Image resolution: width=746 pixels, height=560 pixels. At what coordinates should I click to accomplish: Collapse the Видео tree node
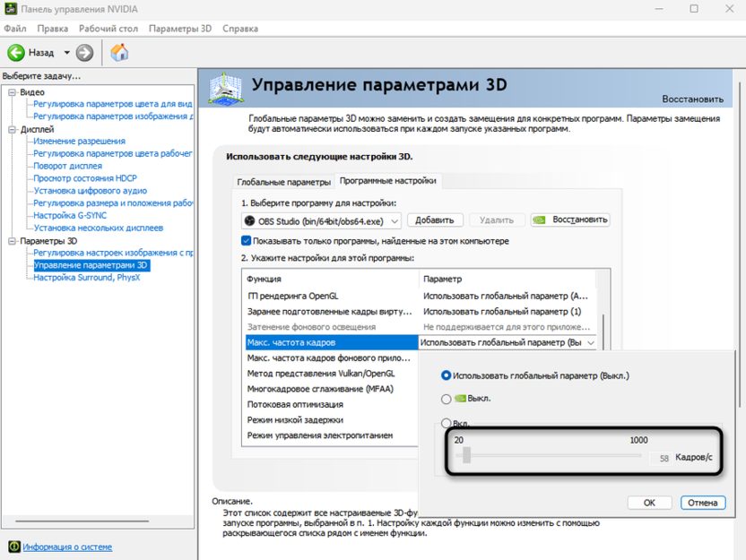pyautogui.click(x=13, y=92)
